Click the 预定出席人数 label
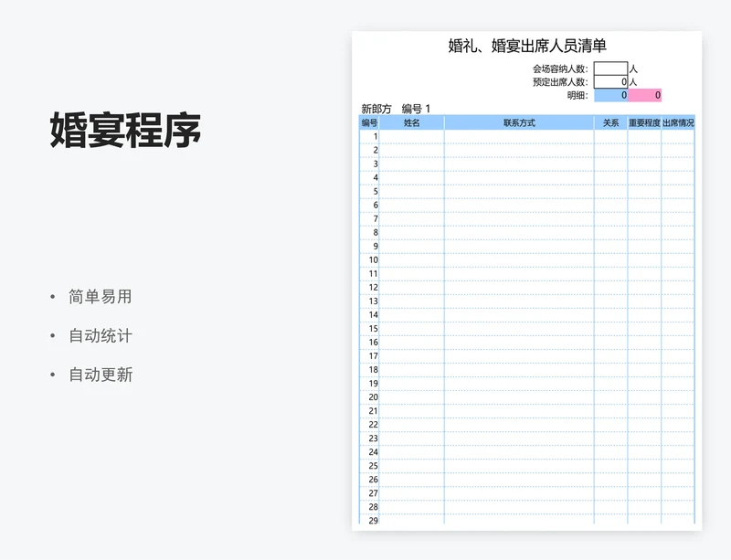This screenshot has width=731, height=560. 560,82
